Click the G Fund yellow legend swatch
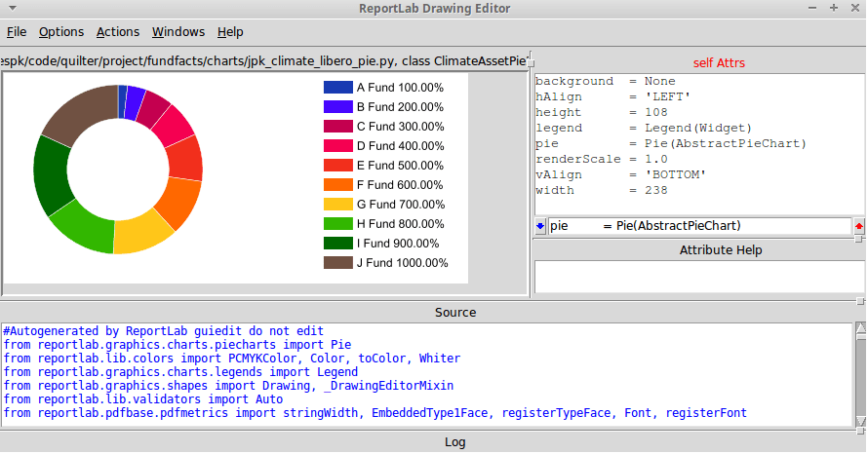 pos(338,204)
